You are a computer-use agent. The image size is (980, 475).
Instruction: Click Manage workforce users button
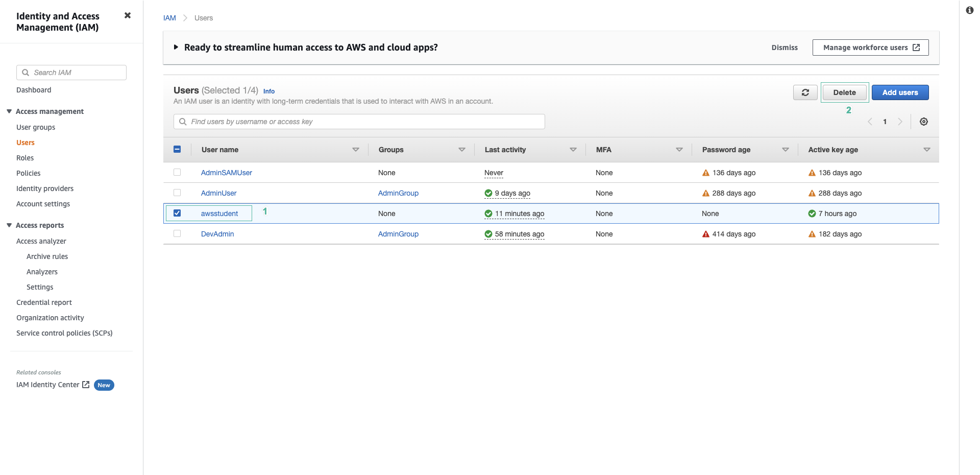(871, 47)
